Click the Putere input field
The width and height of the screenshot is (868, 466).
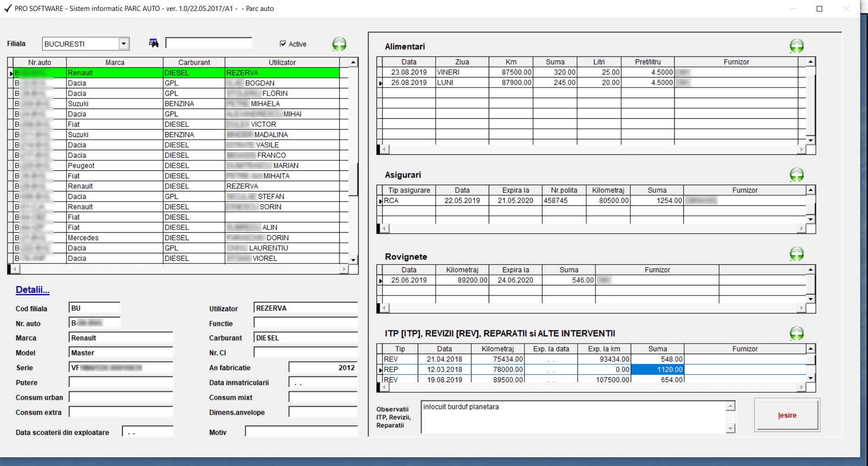(x=121, y=383)
